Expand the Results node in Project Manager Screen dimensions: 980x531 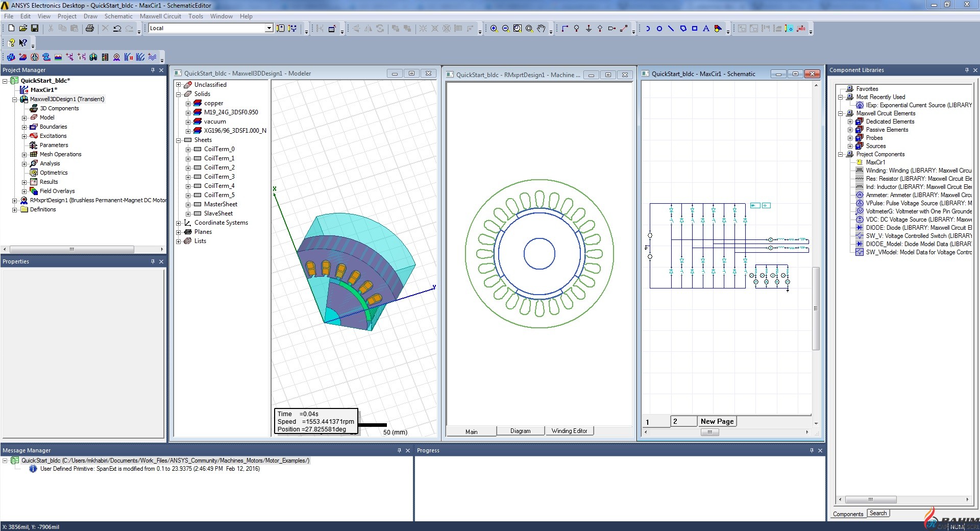[24, 182]
